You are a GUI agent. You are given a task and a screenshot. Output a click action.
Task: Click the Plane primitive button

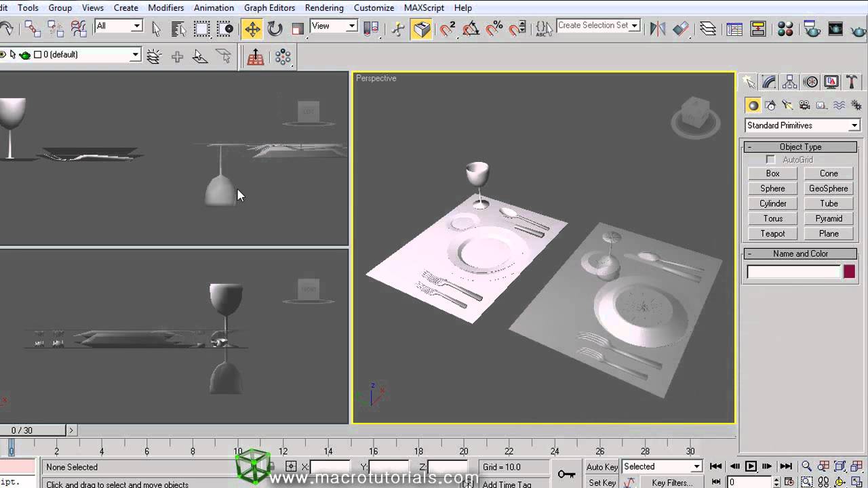(x=829, y=233)
